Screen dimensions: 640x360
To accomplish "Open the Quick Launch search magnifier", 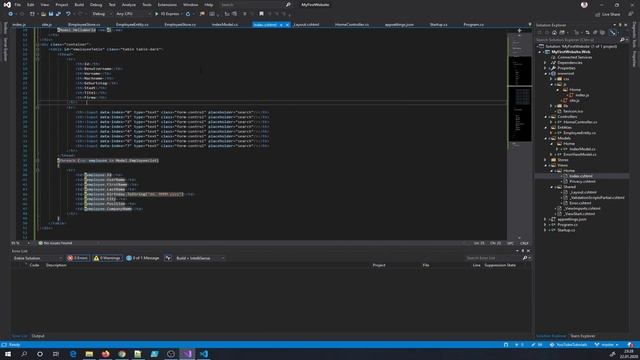I will coord(288,5).
